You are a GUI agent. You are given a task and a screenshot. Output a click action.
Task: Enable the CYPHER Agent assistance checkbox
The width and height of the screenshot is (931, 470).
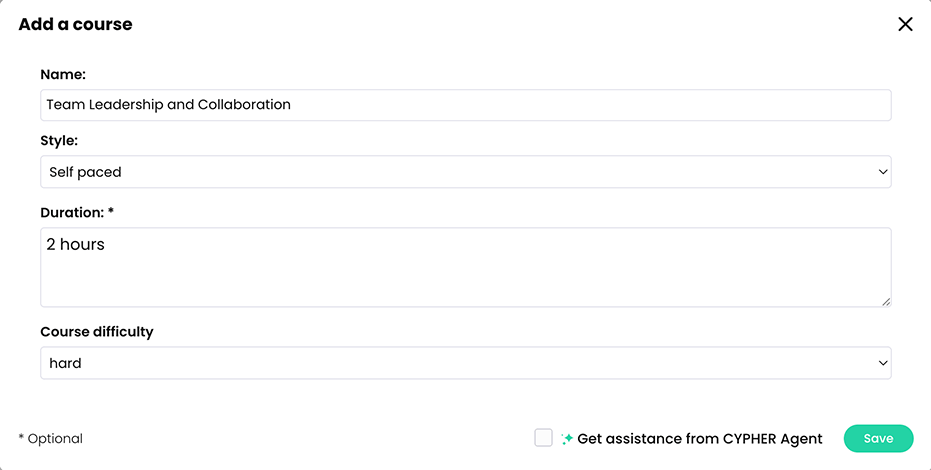(x=543, y=438)
